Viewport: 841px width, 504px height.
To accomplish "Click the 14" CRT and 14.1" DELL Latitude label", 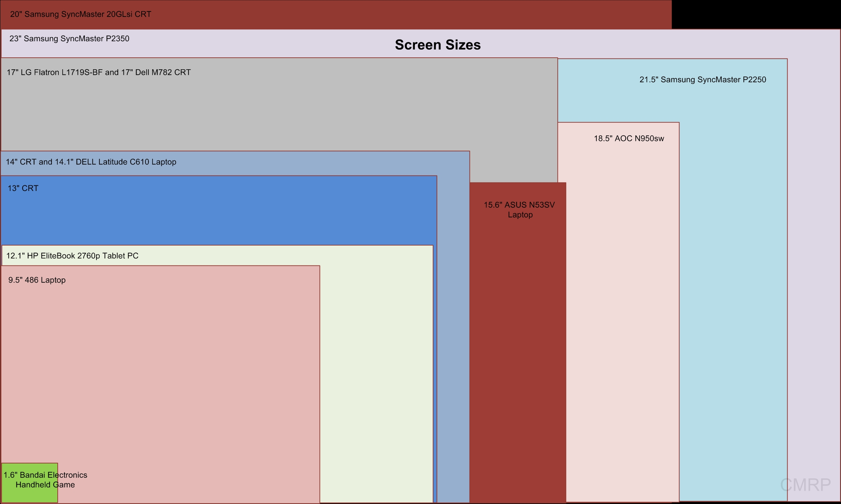I will 91,162.
